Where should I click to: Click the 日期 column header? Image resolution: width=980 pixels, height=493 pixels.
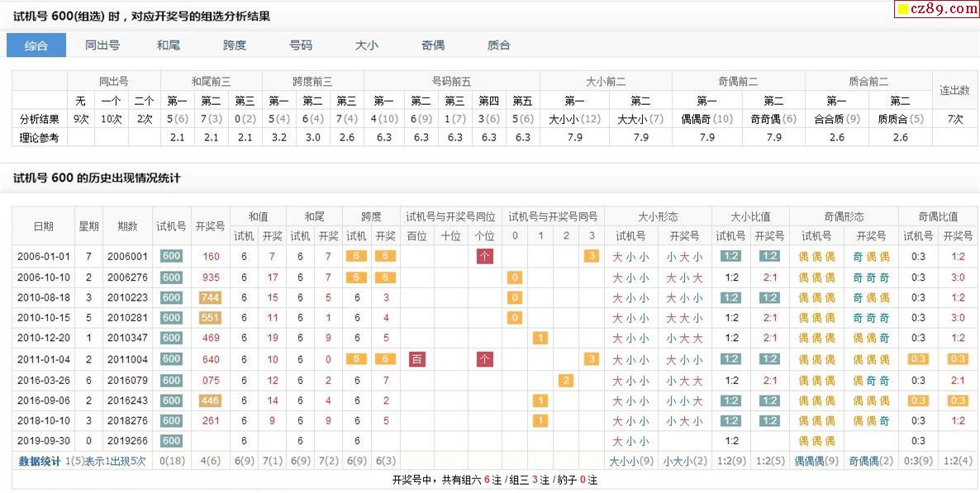[44, 226]
